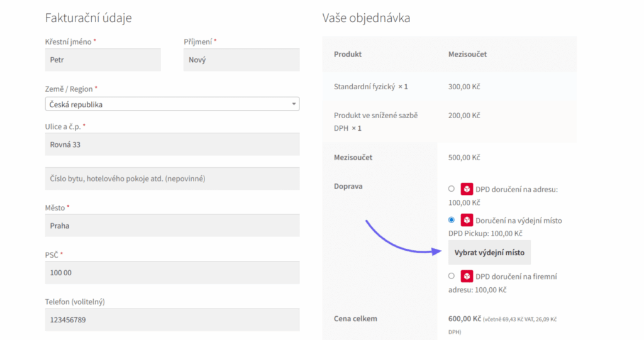Screen dimensions: 644x340
Task: Click the street field with Rovná 33
Action: click(172, 145)
